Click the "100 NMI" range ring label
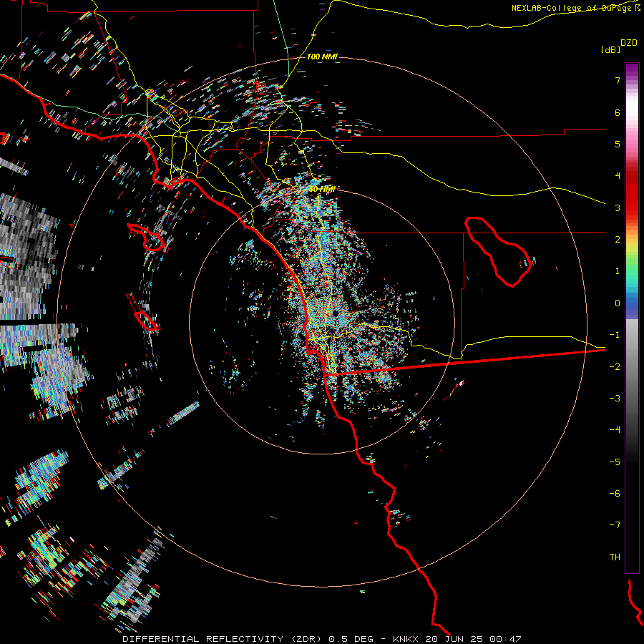 click(x=322, y=57)
